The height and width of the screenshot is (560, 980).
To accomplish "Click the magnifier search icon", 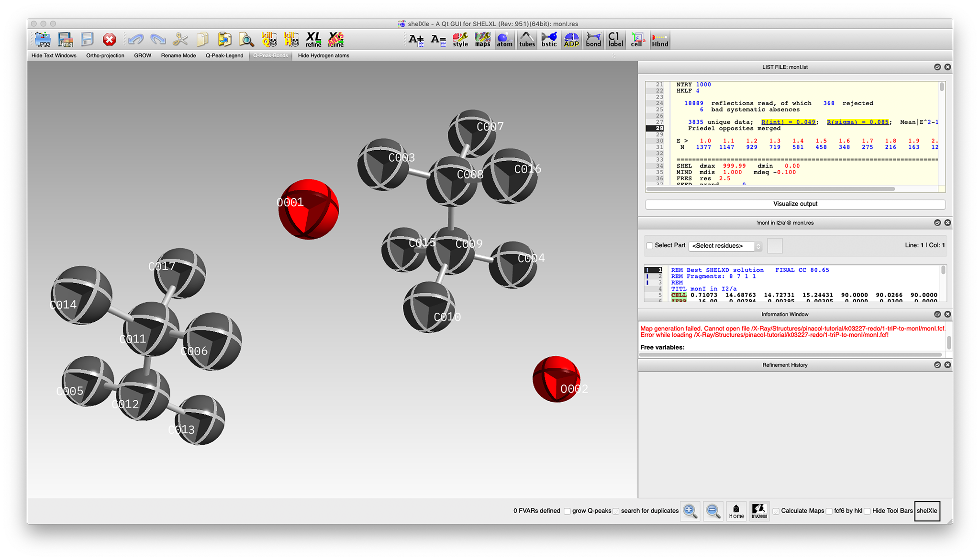I will coord(246,40).
